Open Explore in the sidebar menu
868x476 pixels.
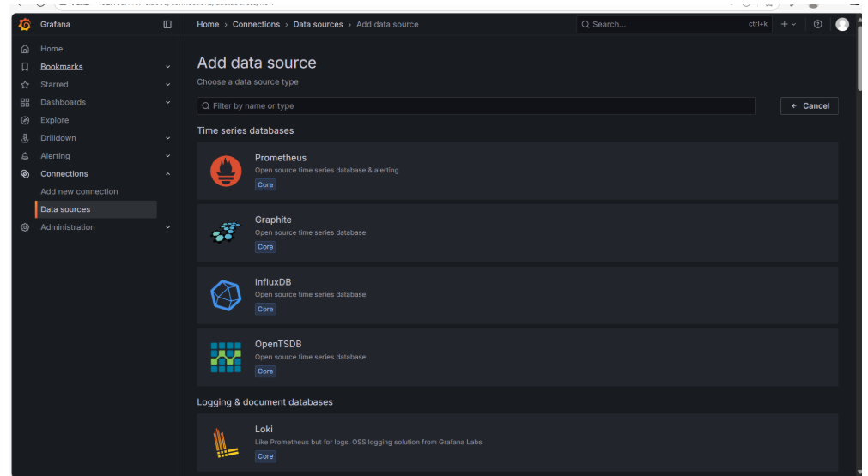click(x=55, y=120)
